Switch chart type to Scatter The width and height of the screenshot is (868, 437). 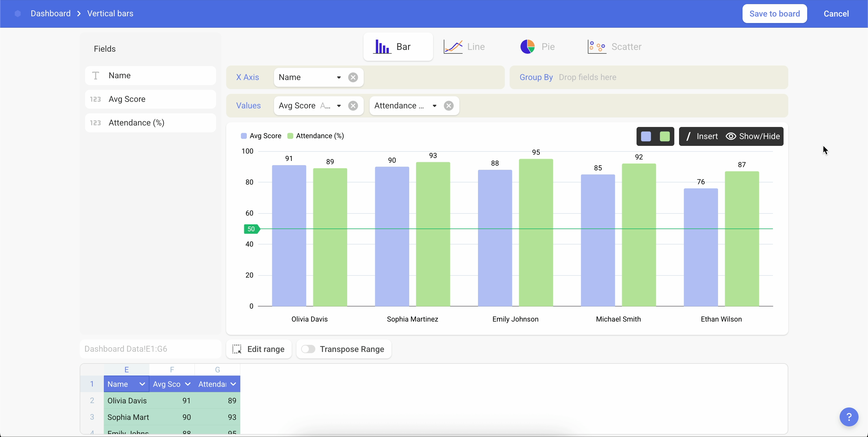[615, 46]
